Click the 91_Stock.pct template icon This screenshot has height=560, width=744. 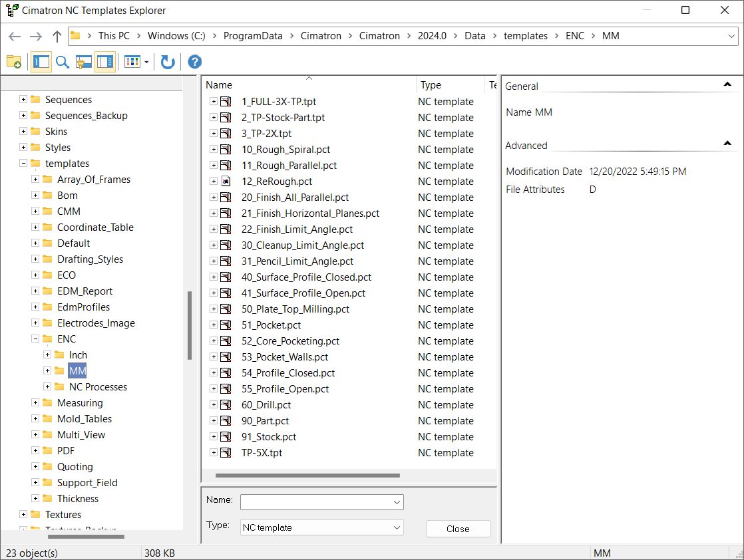click(x=226, y=437)
